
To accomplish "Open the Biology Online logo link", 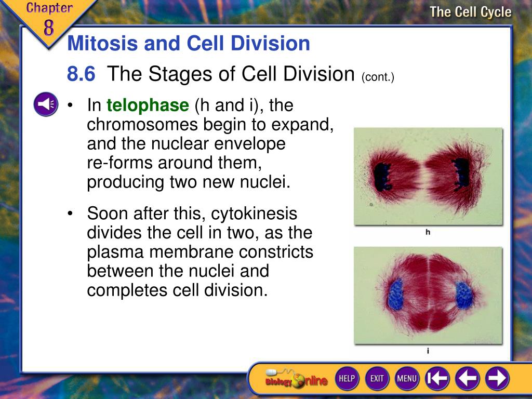I will pyautogui.click(x=296, y=379).
